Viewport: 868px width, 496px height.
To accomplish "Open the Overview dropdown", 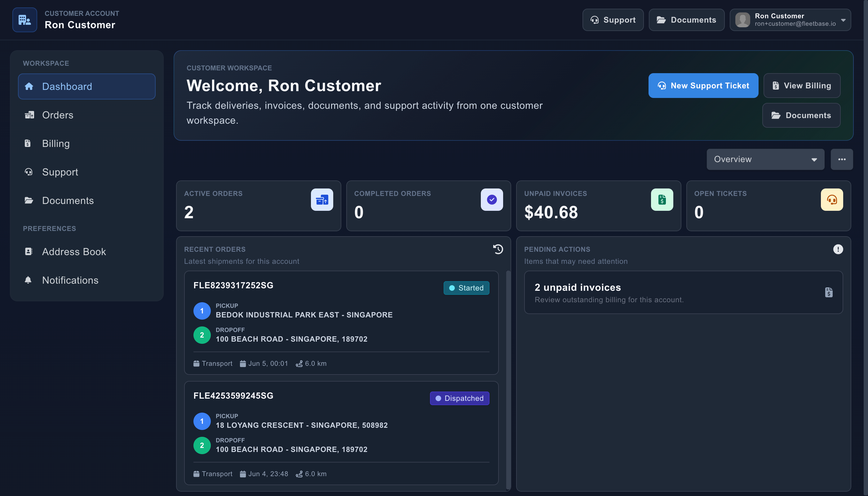I will 765,159.
